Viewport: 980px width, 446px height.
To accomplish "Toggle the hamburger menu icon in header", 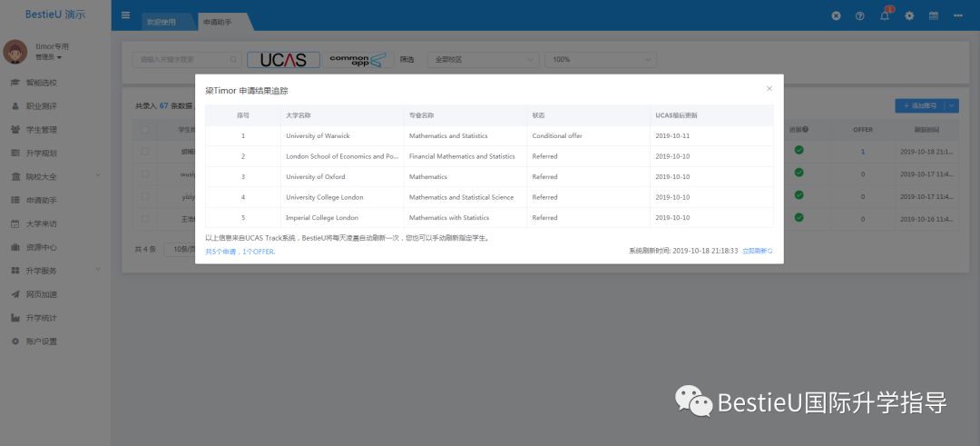I will [125, 15].
